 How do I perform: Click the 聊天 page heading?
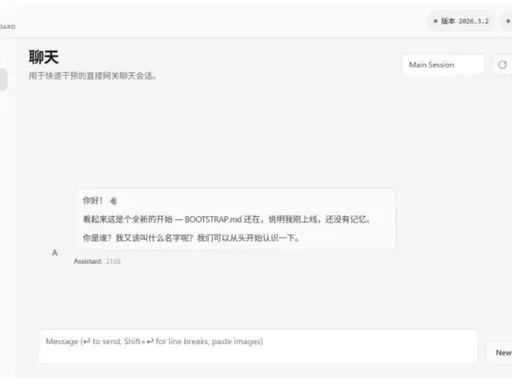[x=44, y=57]
